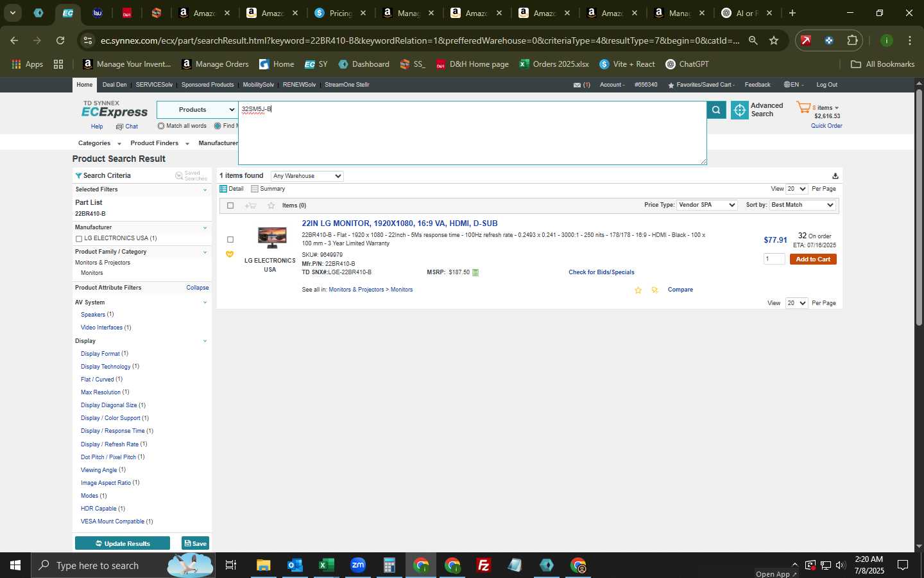Open Chrome extensions puzzle icon
924x578 pixels.
852,40
